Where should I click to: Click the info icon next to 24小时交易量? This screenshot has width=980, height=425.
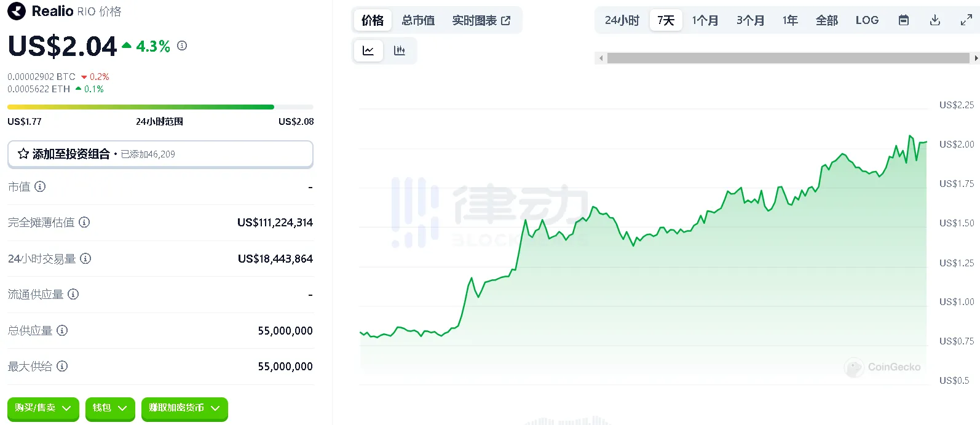click(86, 258)
